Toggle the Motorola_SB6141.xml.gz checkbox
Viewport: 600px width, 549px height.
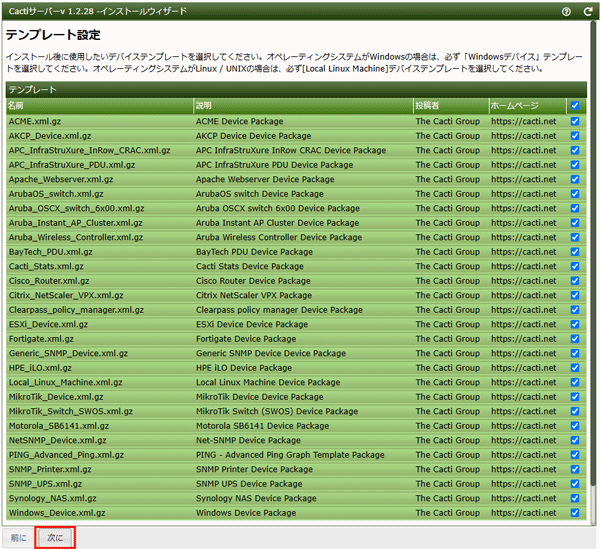click(x=575, y=426)
